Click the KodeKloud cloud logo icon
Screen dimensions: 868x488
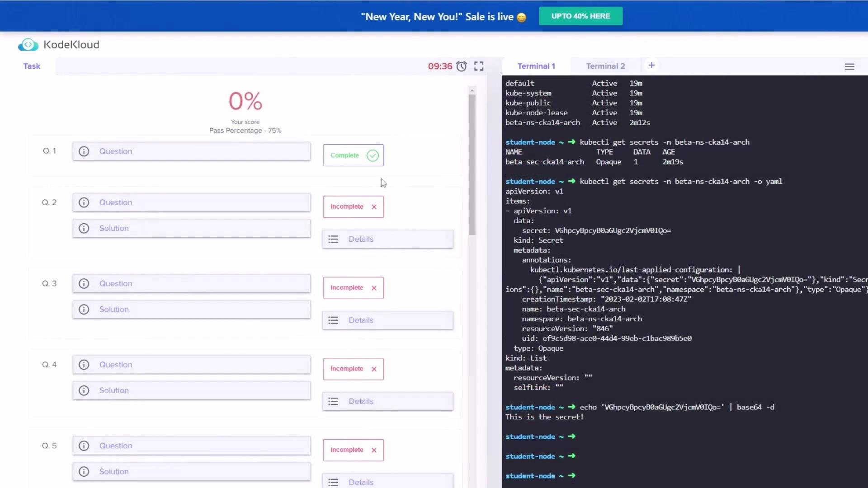(x=28, y=44)
